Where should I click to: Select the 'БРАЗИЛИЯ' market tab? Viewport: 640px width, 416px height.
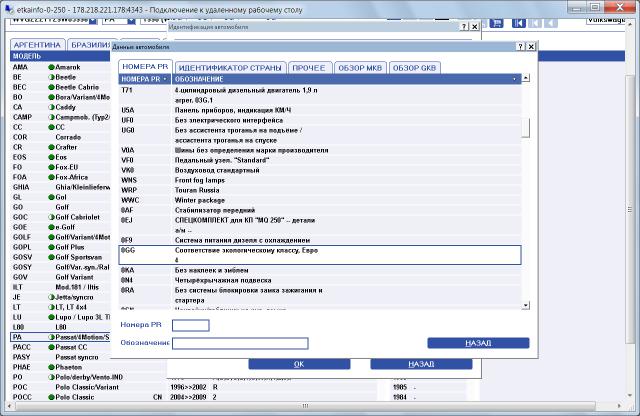pos(90,45)
